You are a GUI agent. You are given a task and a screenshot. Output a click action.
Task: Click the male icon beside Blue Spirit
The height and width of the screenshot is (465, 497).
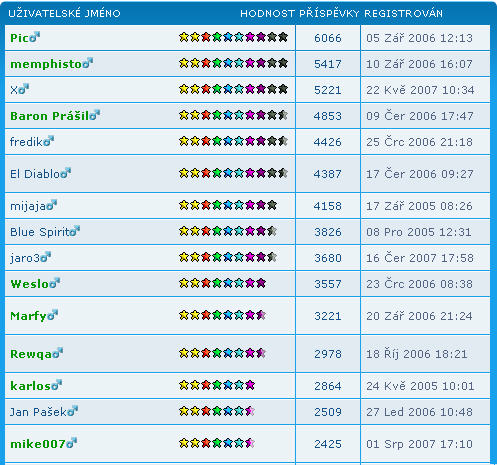tap(75, 231)
